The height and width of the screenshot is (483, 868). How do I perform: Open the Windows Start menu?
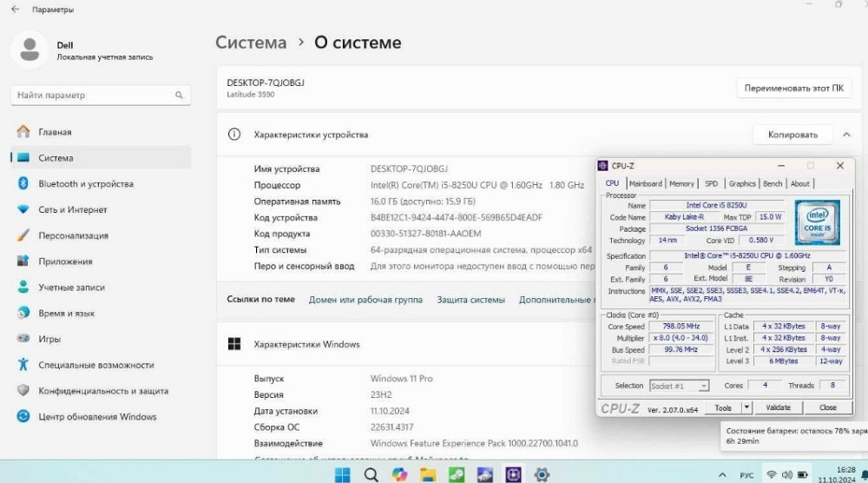pos(343,474)
